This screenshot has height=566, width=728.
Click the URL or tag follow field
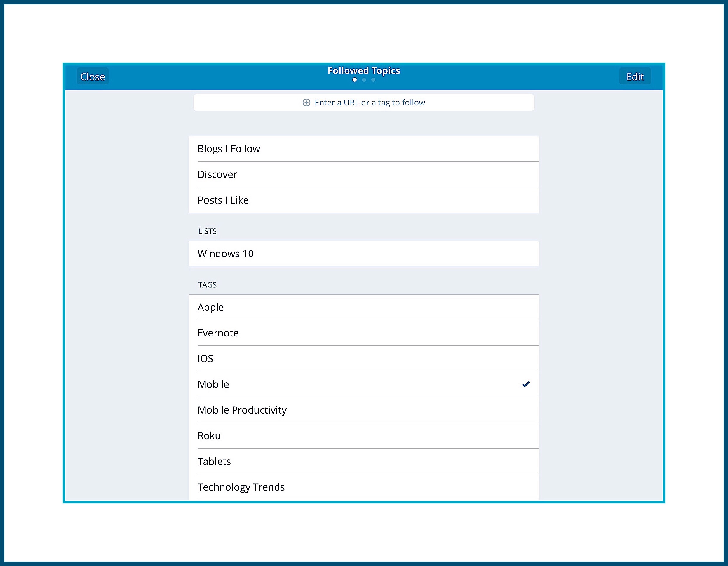click(x=364, y=103)
